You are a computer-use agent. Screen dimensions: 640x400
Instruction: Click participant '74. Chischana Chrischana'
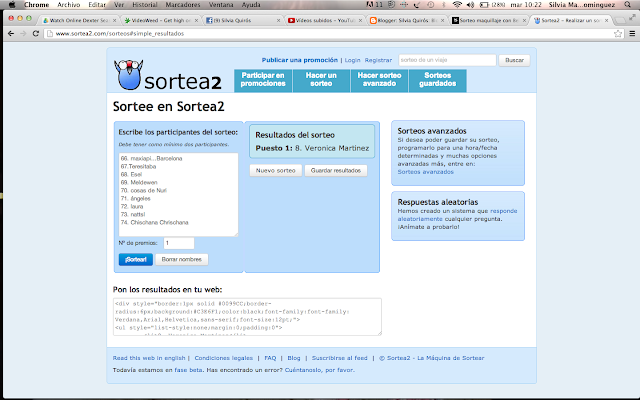pyautogui.click(x=155, y=222)
